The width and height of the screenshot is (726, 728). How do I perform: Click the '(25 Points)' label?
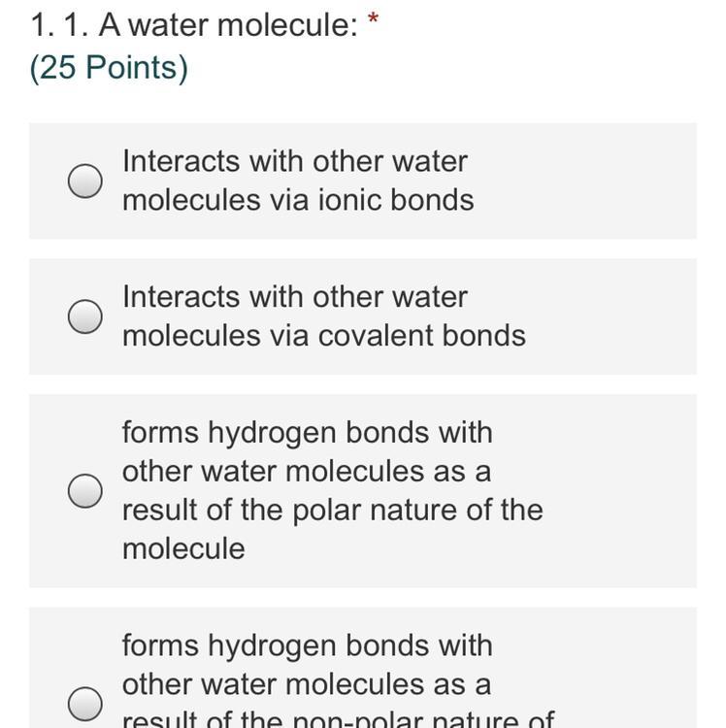pyautogui.click(x=109, y=68)
